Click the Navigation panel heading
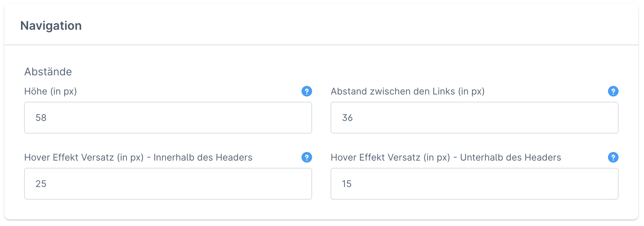This screenshot has height=226, width=644. (51, 26)
